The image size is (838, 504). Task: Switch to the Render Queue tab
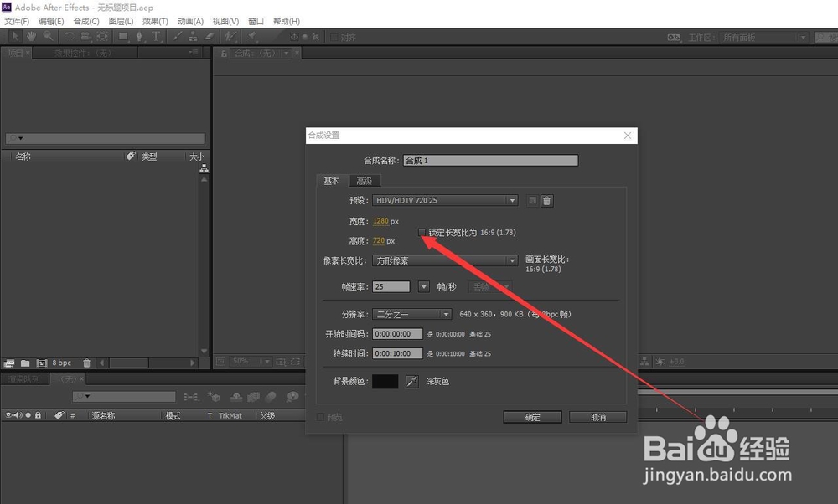click(x=24, y=379)
